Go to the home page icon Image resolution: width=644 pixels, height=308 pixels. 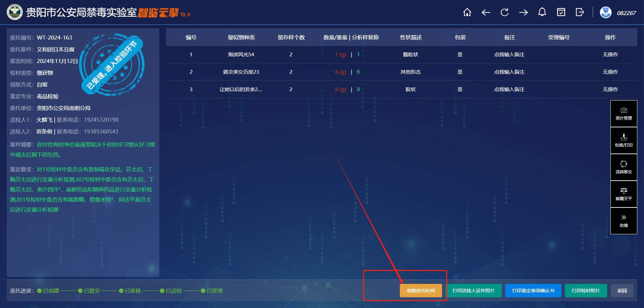point(467,13)
